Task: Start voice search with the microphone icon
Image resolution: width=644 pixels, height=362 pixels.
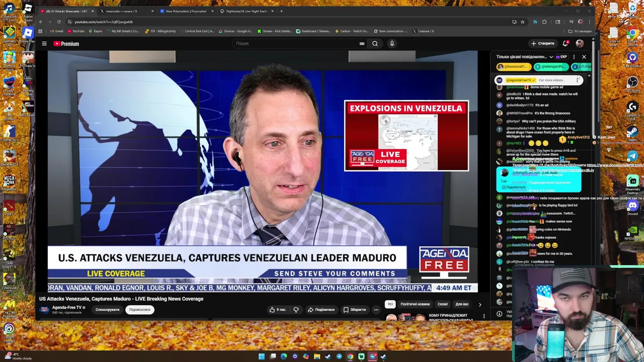Action: click(x=392, y=44)
